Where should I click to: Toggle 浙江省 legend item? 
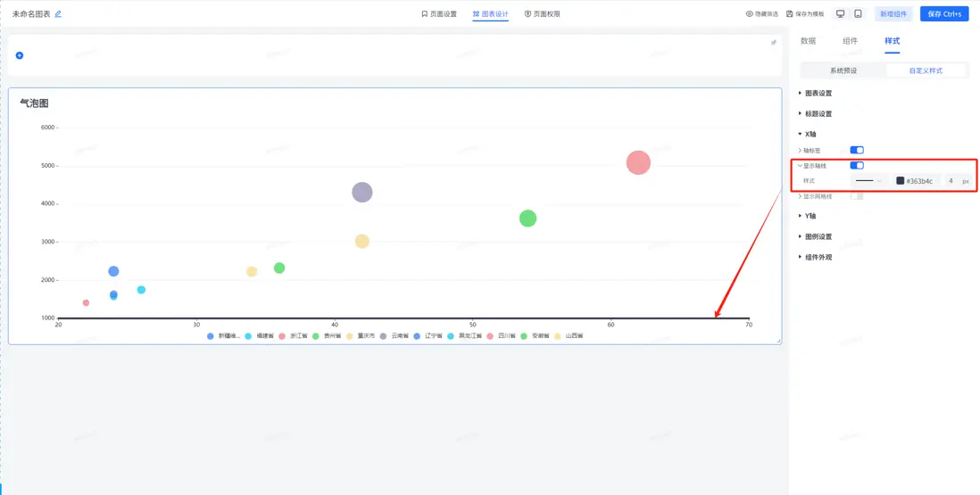coord(293,336)
